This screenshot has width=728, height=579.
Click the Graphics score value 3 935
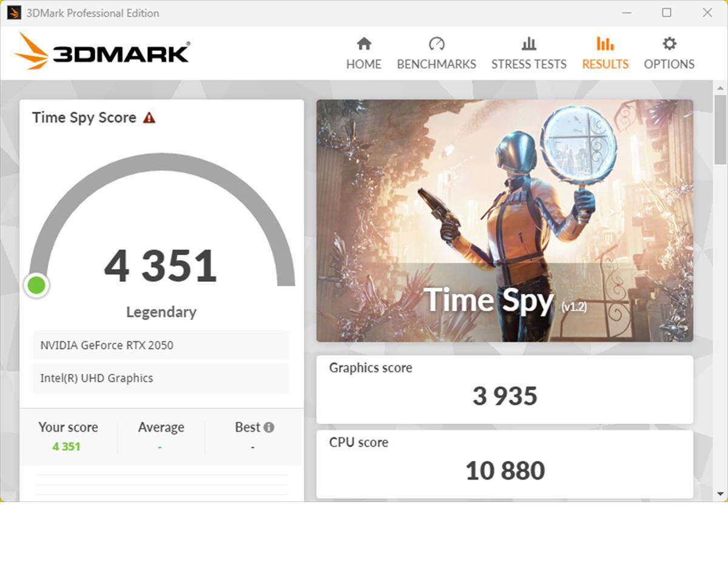[505, 396]
